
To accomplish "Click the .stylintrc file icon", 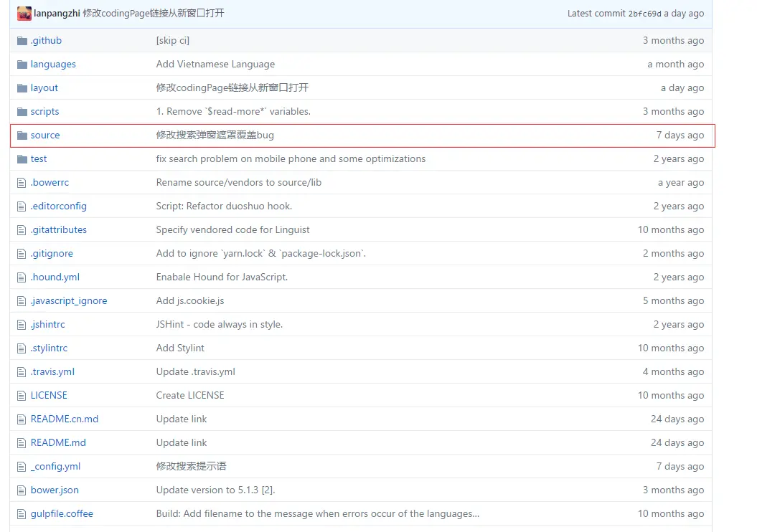I will pyautogui.click(x=22, y=348).
